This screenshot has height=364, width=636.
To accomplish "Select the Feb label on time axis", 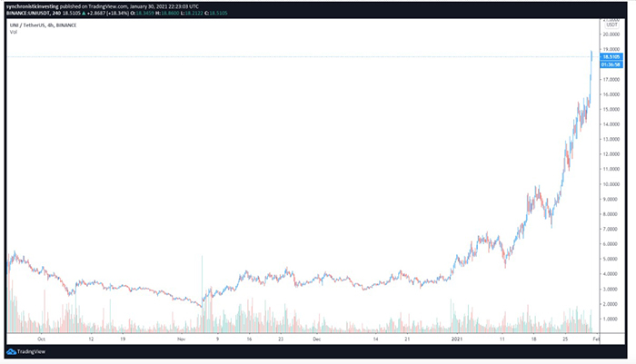I will point(592,337).
